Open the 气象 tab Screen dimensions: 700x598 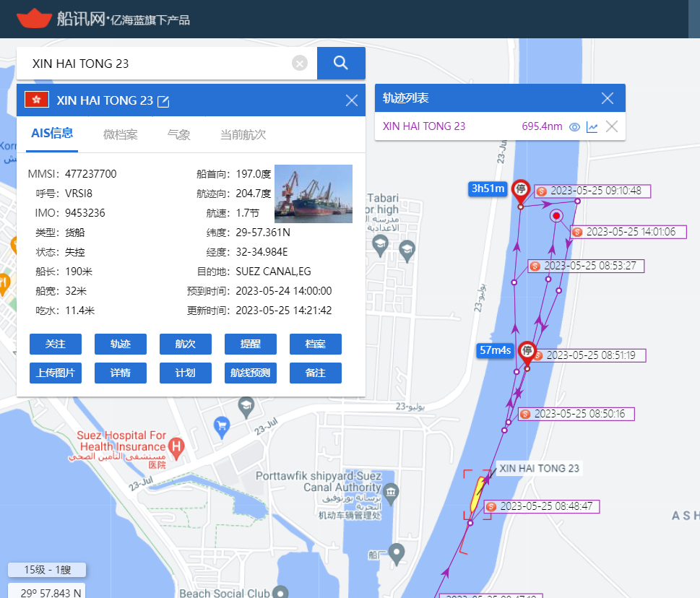point(178,134)
